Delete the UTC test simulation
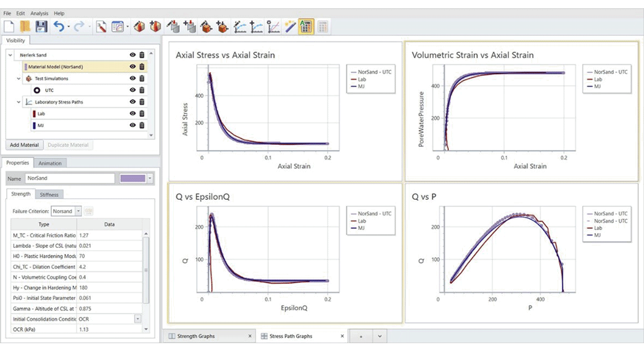644x352 pixels. click(x=142, y=90)
